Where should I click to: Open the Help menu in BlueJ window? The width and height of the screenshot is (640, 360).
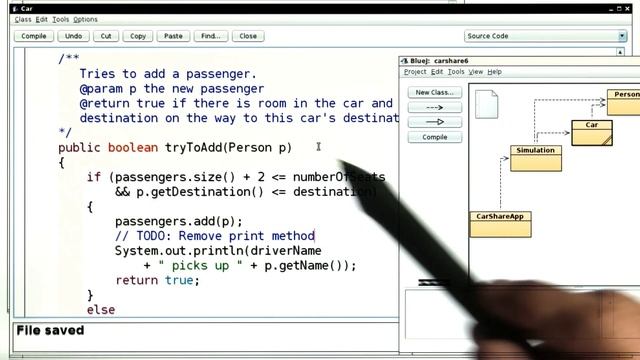click(494, 72)
